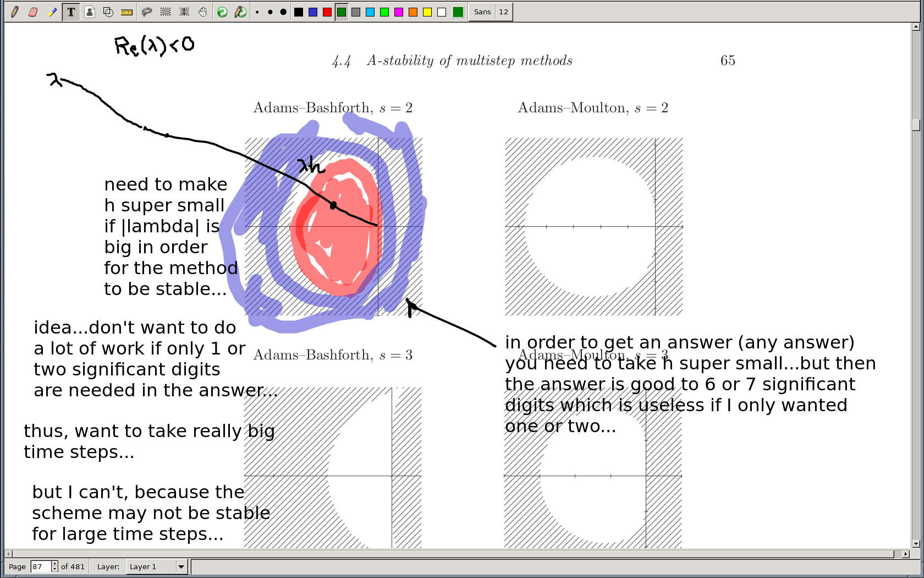The height and width of the screenshot is (578, 924).
Task: Decrease page number with down stepper arrow
Action: click(54, 569)
